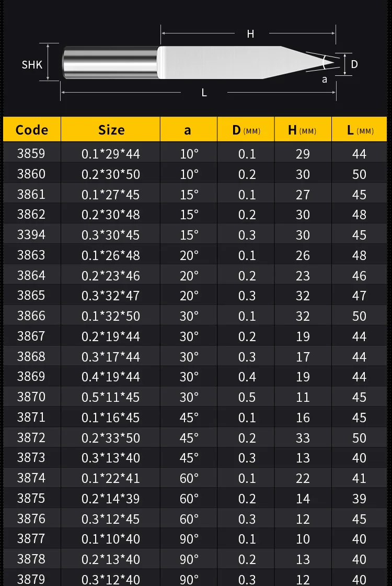Click the L (MM) column header
The width and height of the screenshot is (392, 586).
[x=360, y=130]
